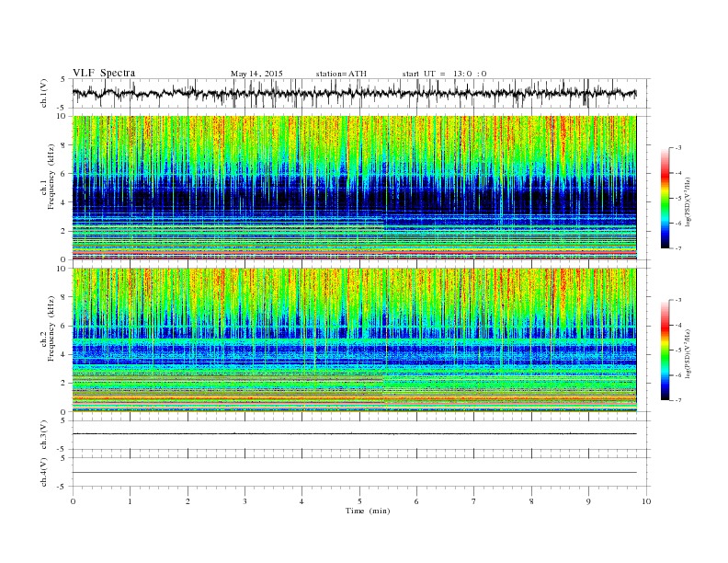Click the ch.2 spectrogram color scale bar
The height and width of the screenshot is (563, 728).
point(665,350)
